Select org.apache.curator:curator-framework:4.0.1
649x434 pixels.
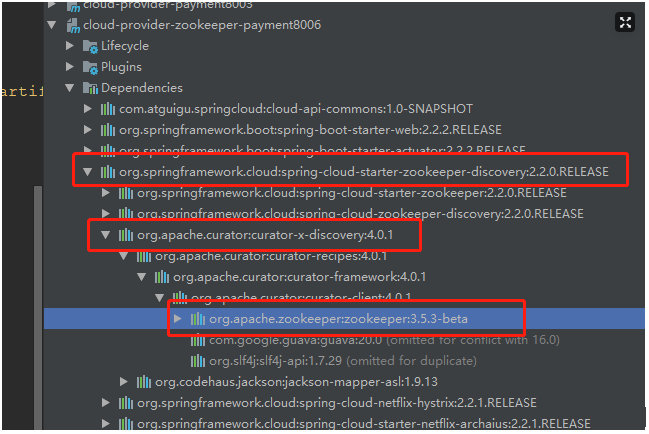[x=300, y=277]
